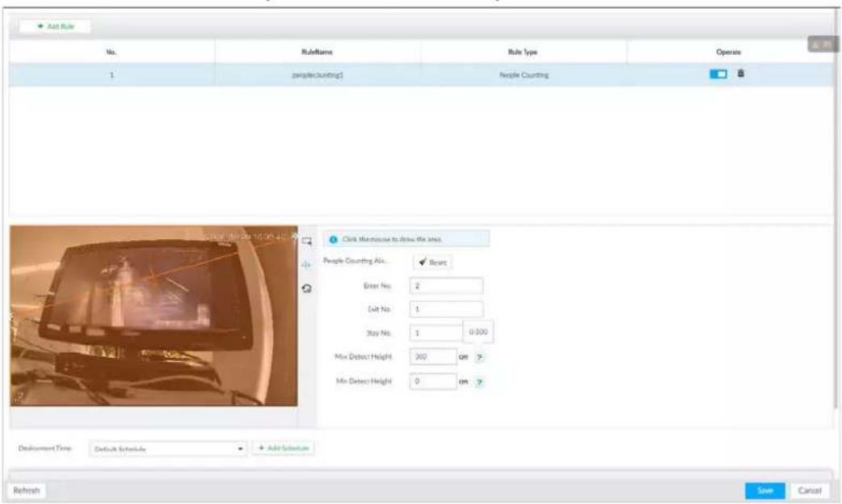Click the Enter No. input field

click(x=446, y=286)
